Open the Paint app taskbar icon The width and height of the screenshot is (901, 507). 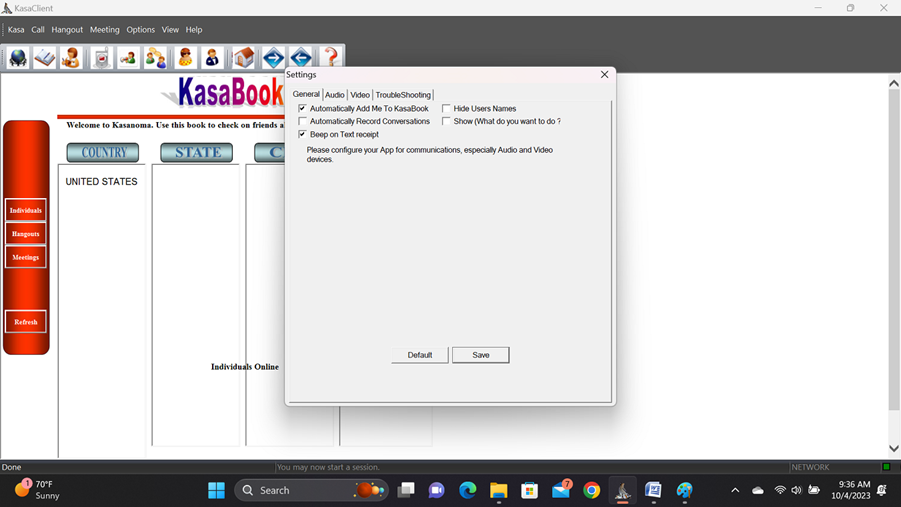point(684,490)
